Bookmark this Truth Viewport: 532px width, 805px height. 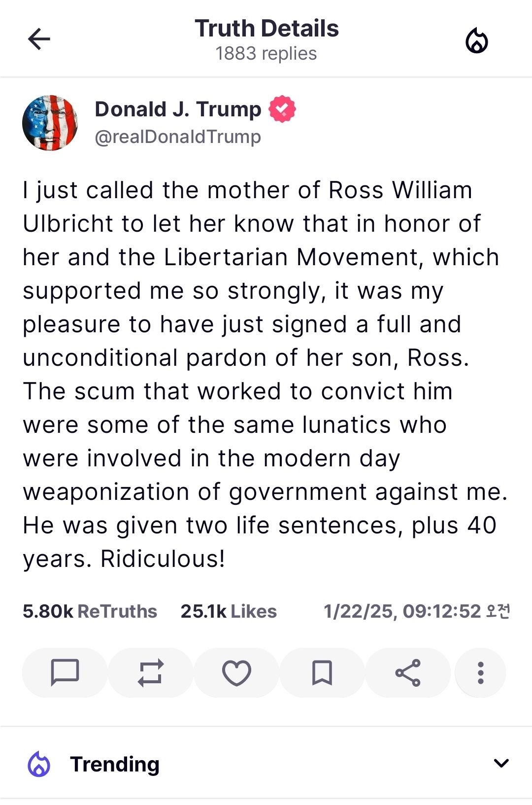322,672
